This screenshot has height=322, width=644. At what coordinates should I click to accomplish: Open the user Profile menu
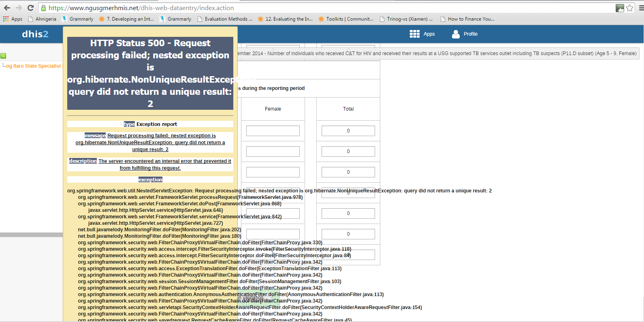pyautogui.click(x=465, y=34)
